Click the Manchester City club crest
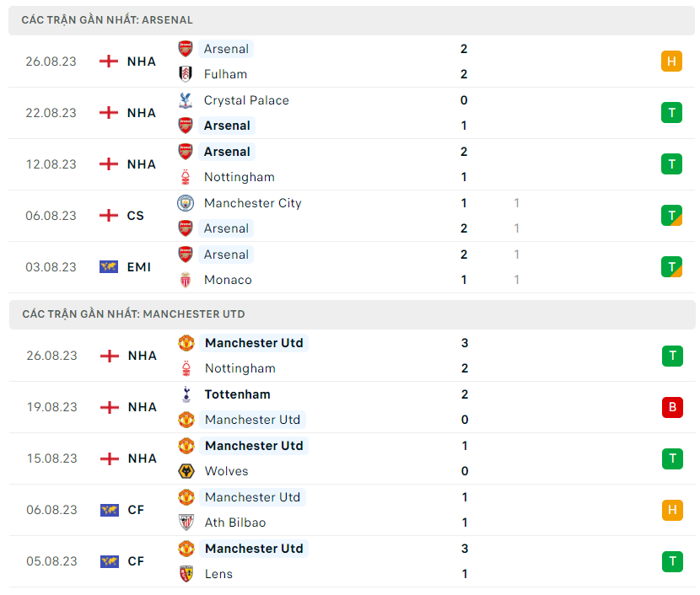700x595 pixels. point(186,203)
